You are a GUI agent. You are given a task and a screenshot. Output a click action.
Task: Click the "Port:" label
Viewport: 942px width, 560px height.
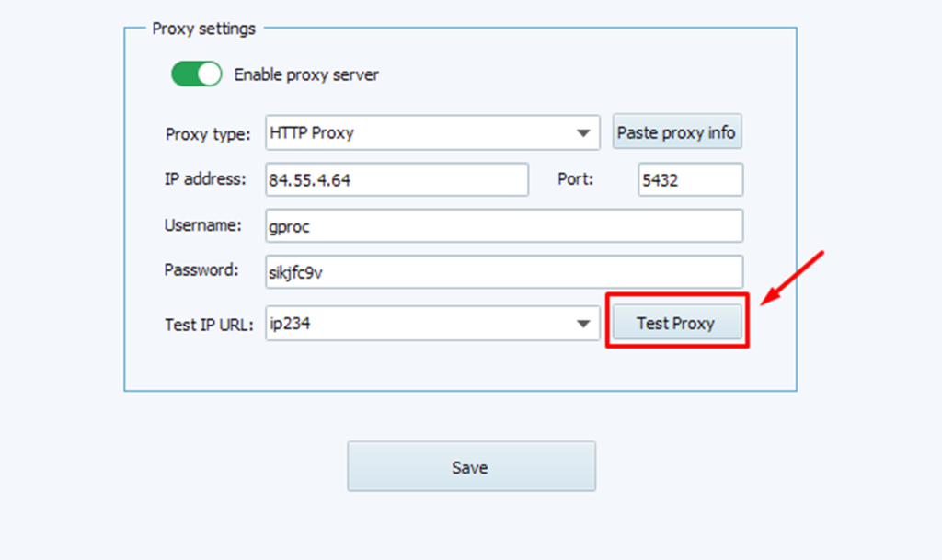pos(576,179)
